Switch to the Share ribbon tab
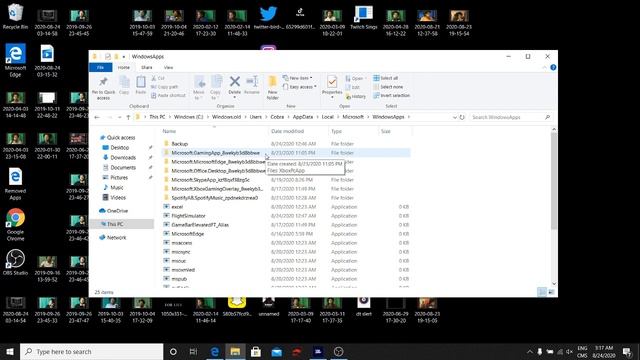This screenshot has height=360, width=640. (147, 67)
